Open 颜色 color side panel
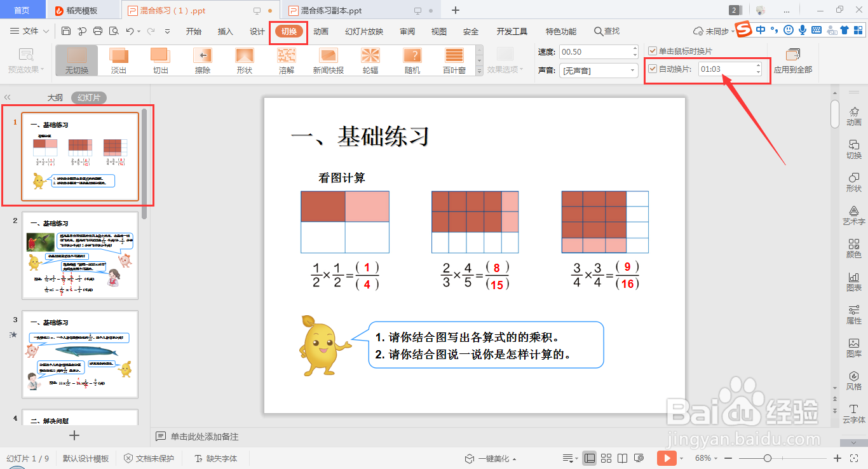 pos(854,248)
